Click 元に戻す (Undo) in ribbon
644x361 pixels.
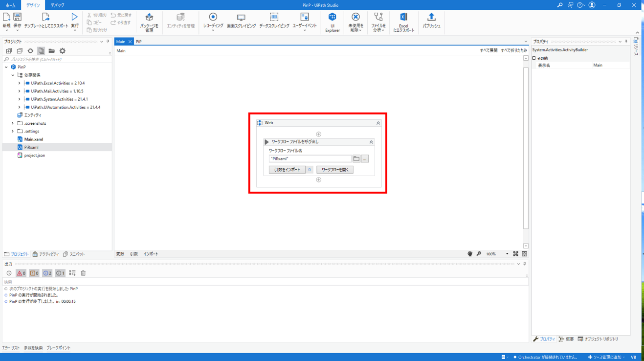pos(121,15)
